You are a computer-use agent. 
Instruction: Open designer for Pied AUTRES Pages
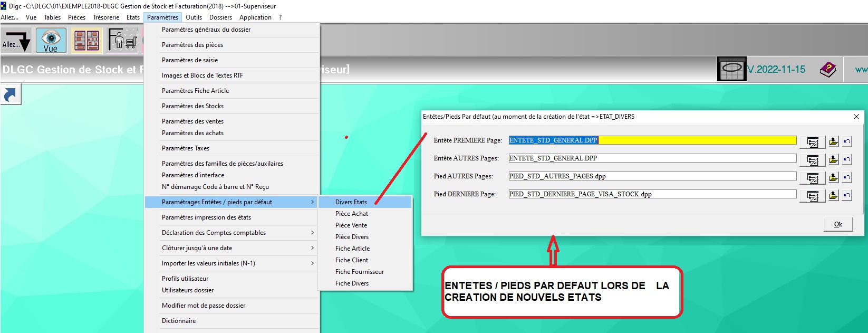coord(813,178)
